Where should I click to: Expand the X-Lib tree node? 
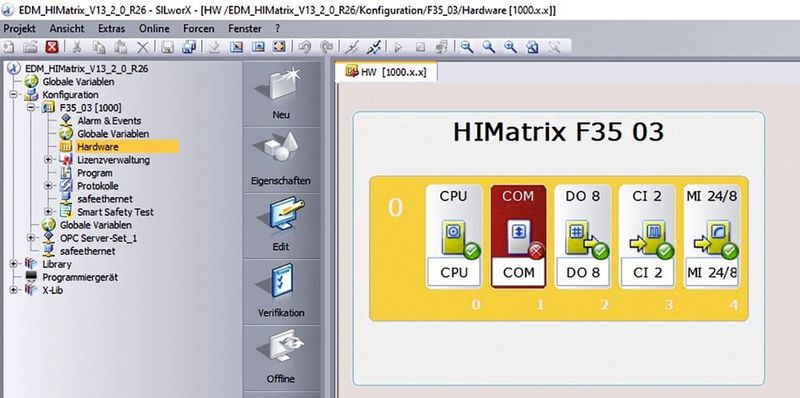coord(13,290)
